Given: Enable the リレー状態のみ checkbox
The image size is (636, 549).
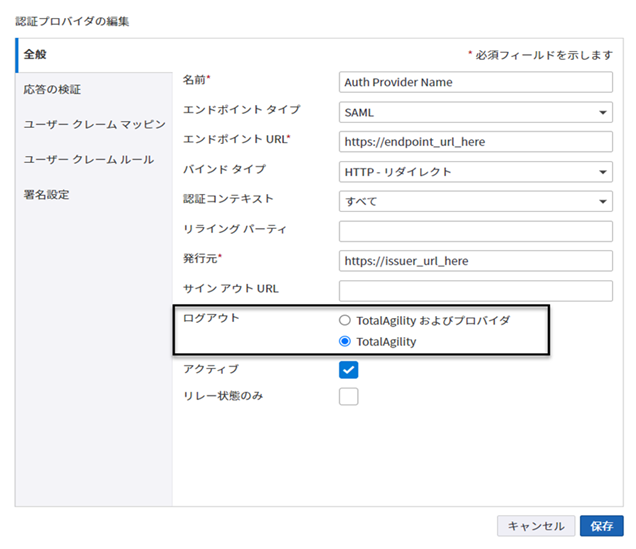Looking at the screenshot, I should 348,397.
